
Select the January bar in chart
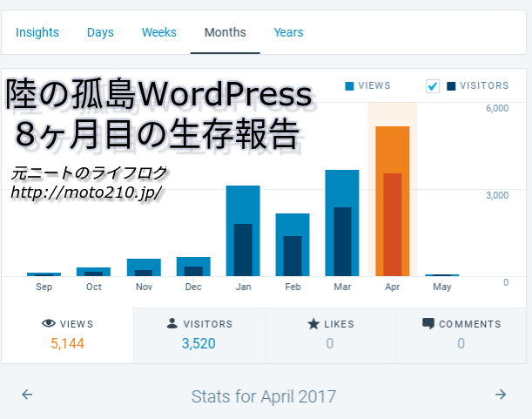pos(243,231)
